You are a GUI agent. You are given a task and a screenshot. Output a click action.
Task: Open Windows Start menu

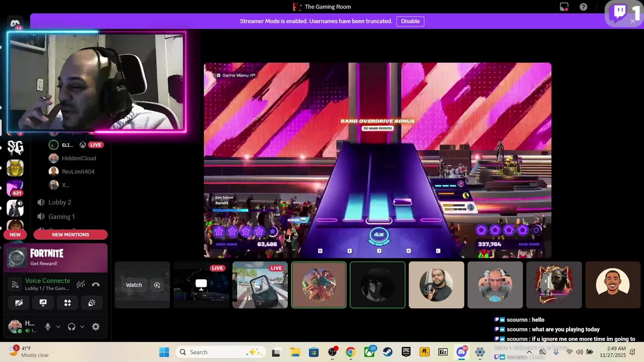164,352
